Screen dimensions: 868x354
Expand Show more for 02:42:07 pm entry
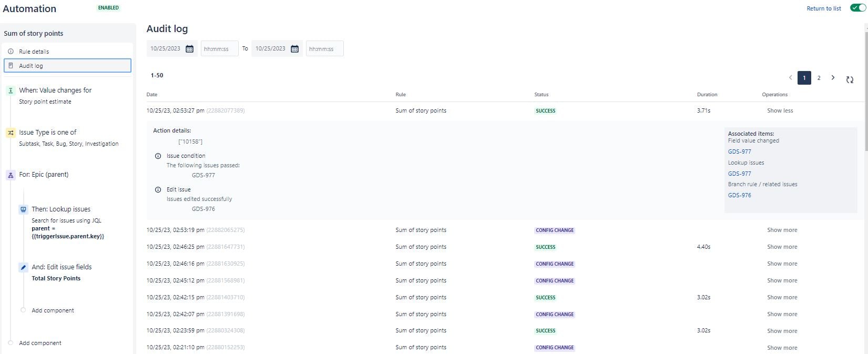[782, 314]
